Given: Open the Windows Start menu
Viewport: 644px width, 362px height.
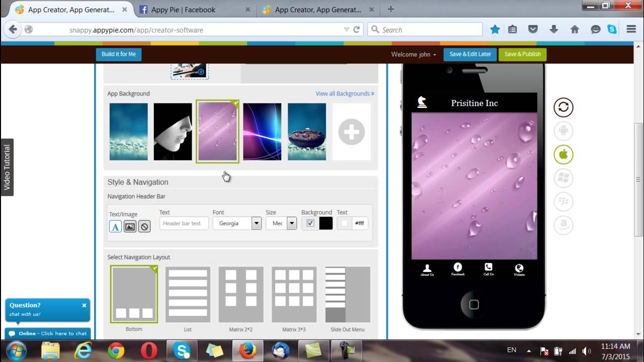Looking at the screenshot, I should click(x=17, y=350).
